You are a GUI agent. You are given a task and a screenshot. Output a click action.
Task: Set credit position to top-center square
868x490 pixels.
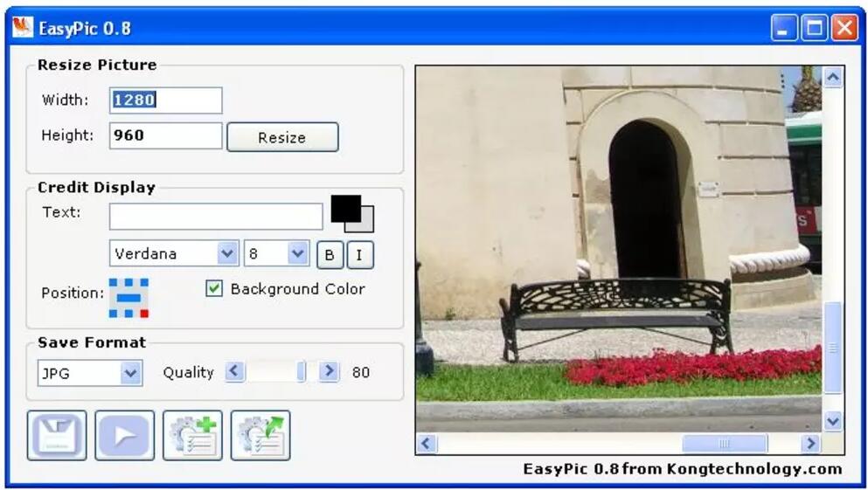129,283
